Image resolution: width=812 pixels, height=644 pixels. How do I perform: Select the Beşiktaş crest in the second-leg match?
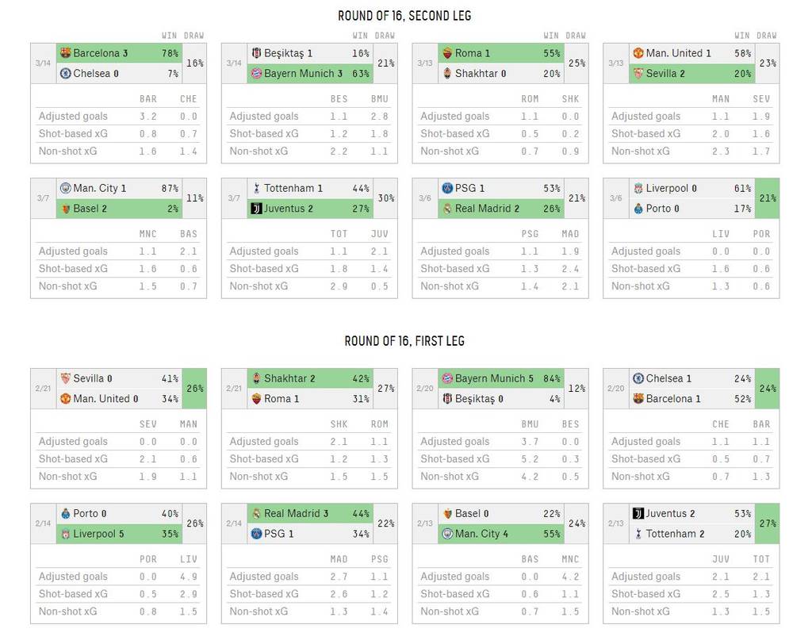pos(256,53)
